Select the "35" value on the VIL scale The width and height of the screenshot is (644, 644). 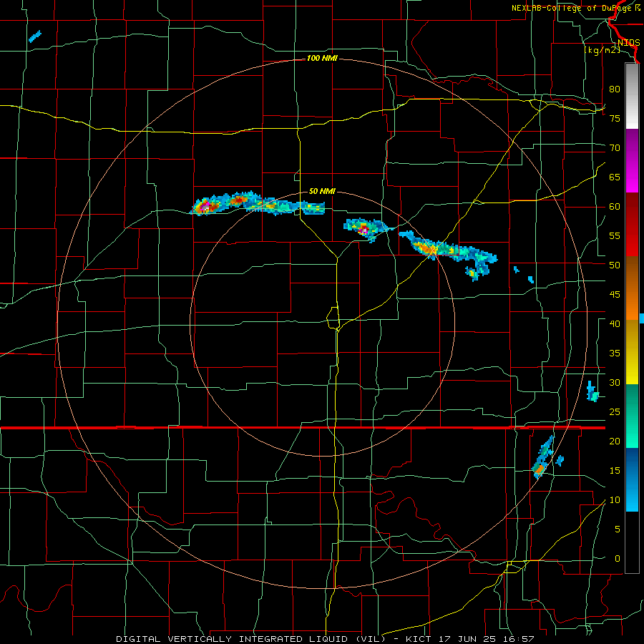(615, 353)
